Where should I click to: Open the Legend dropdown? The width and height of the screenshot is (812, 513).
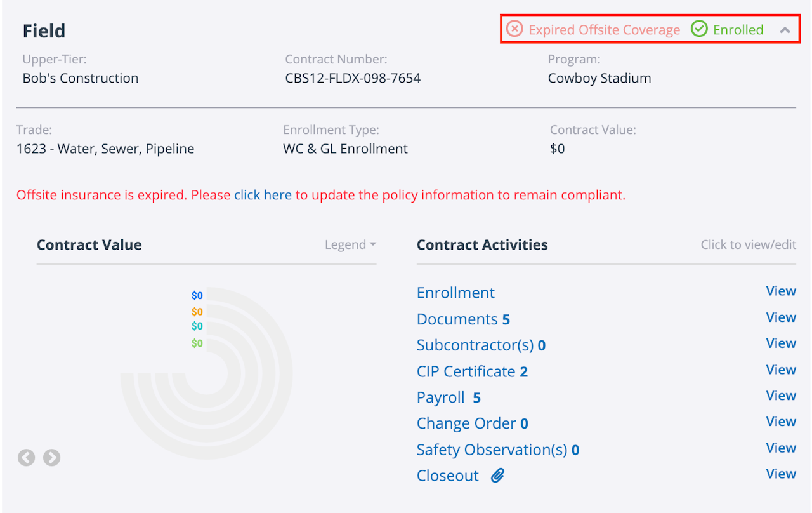350,245
